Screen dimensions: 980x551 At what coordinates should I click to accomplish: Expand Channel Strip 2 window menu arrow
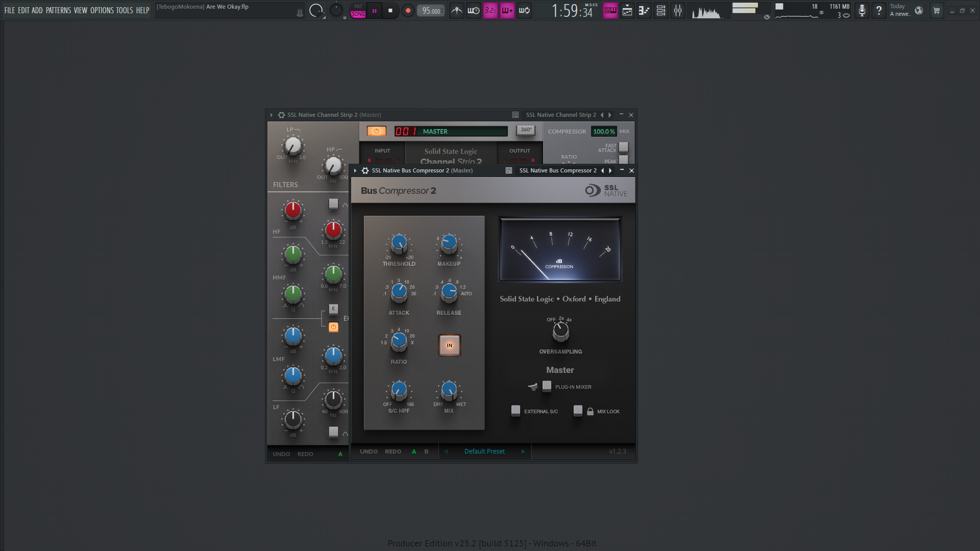271,115
